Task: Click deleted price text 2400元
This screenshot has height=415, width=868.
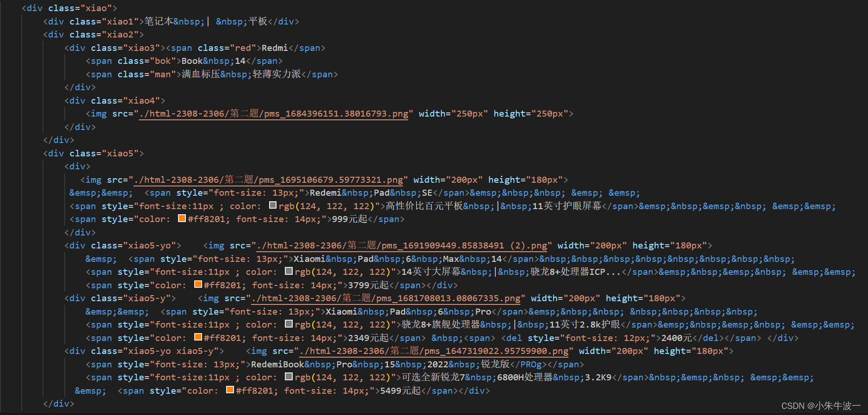Action: (677, 338)
